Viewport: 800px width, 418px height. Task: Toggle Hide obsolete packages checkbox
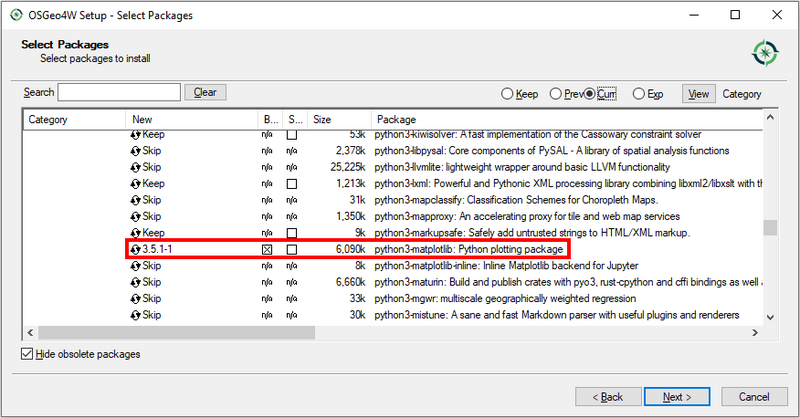click(x=27, y=354)
